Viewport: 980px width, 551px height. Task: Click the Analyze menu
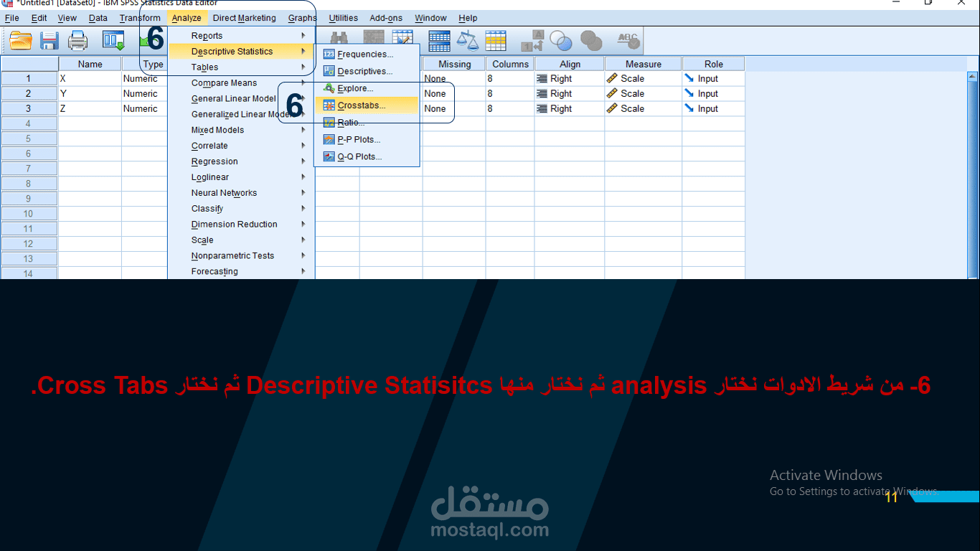(x=187, y=18)
